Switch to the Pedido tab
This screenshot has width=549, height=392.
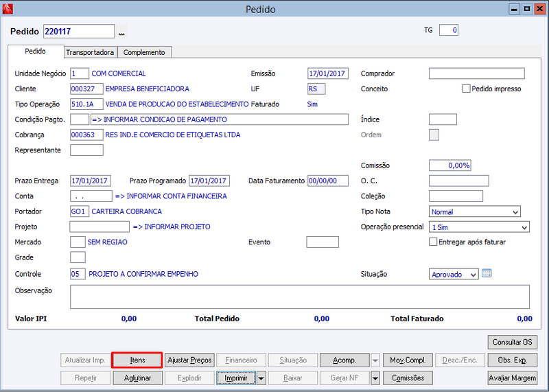point(36,51)
